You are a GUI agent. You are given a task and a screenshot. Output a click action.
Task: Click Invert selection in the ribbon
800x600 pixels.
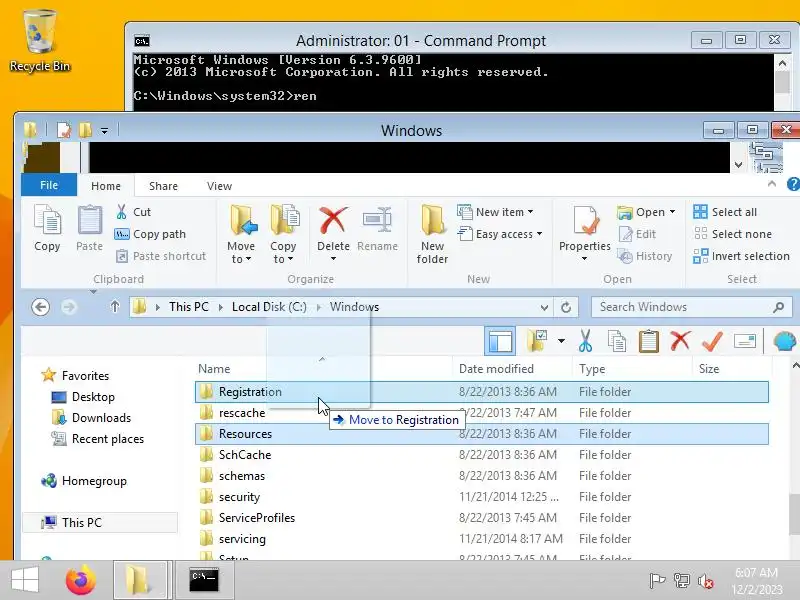click(741, 256)
